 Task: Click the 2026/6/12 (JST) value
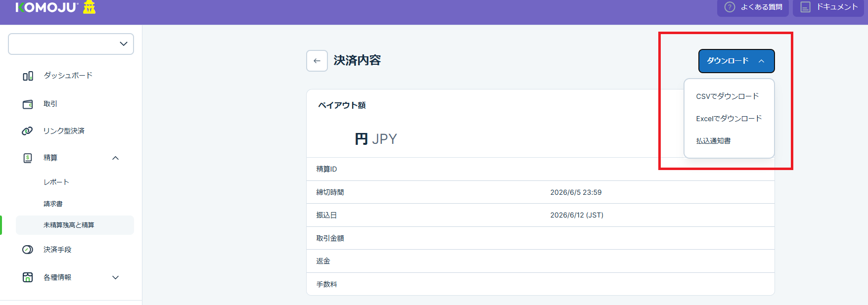577,215
